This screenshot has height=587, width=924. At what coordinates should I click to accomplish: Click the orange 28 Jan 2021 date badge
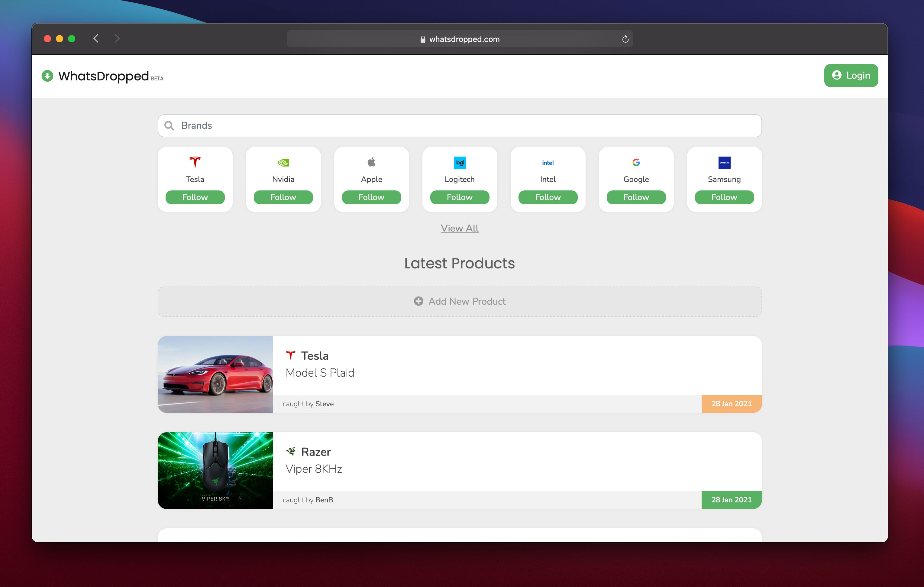point(731,404)
